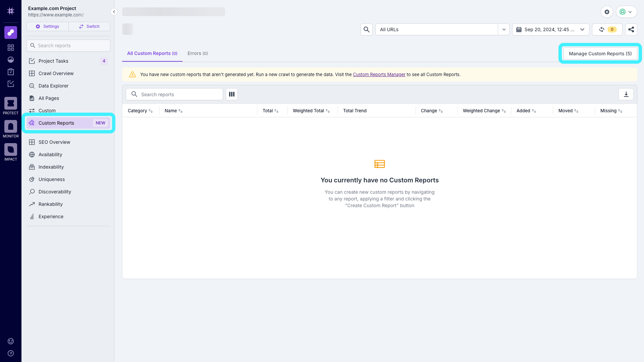The height and width of the screenshot is (362, 644).
Task: Open the Crawl Overview report
Action: click(x=56, y=73)
